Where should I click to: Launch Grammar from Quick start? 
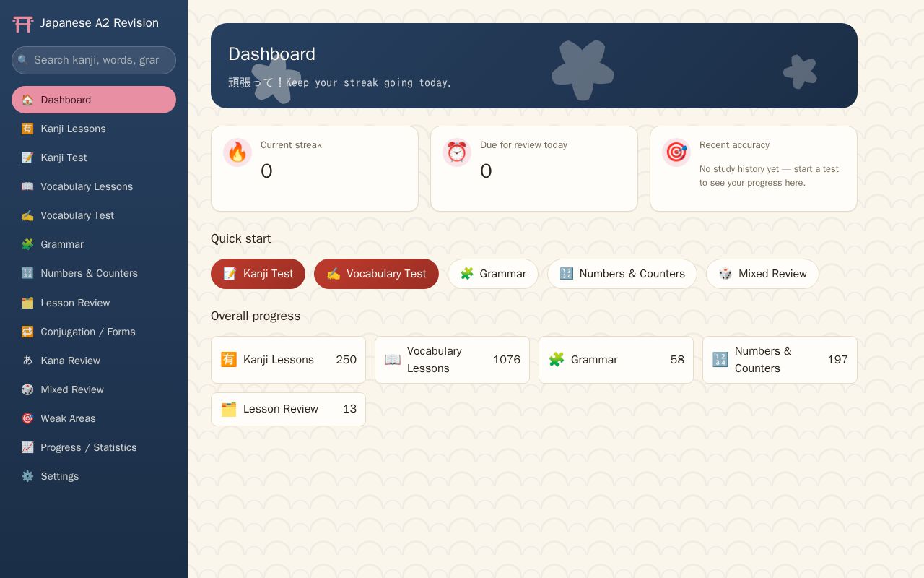click(493, 274)
